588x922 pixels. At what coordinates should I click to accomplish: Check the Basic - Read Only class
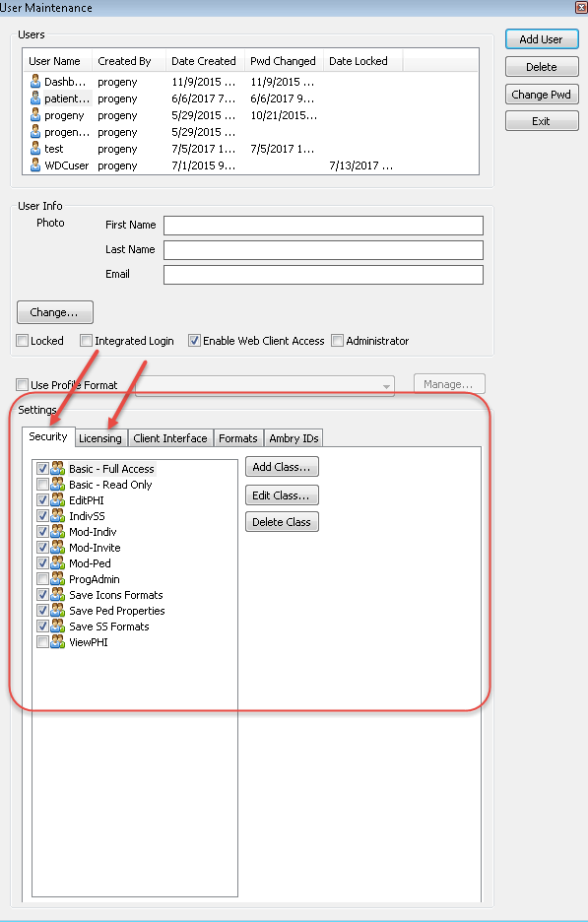click(x=42, y=485)
